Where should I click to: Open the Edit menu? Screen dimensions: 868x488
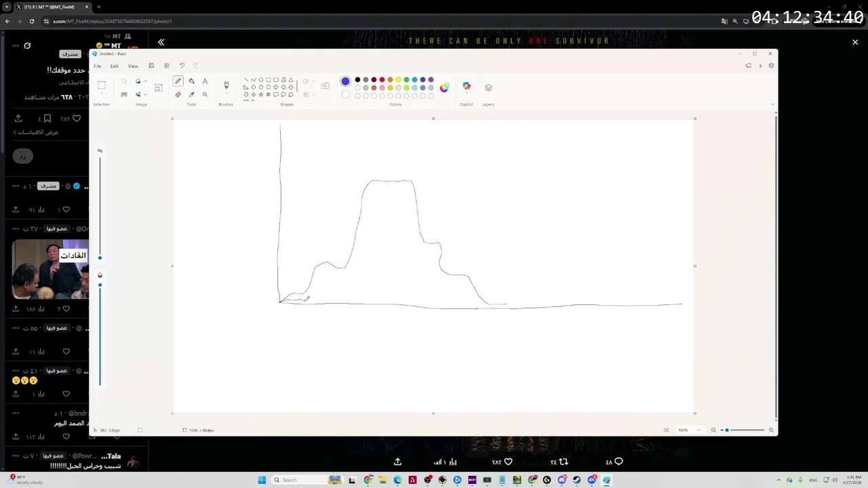pos(115,66)
